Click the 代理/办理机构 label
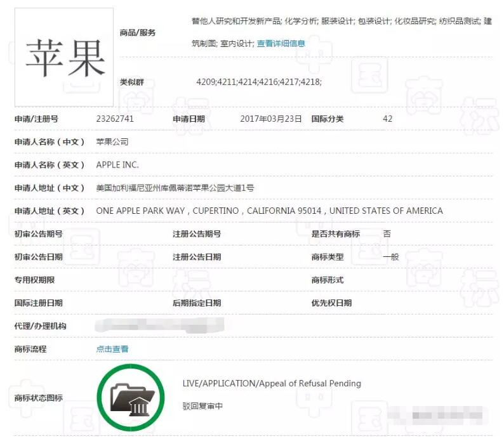This screenshot has width=504, height=439. pos(40,326)
